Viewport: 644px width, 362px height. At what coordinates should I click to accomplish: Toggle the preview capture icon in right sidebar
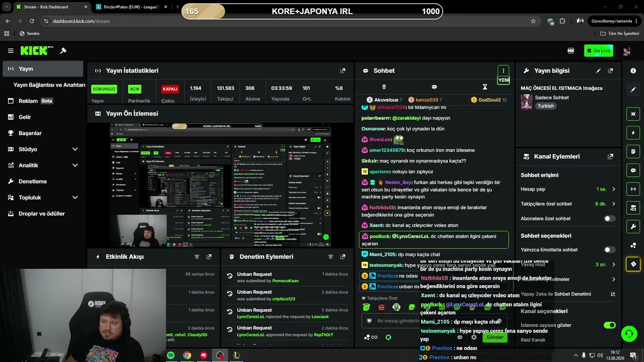(x=633, y=114)
